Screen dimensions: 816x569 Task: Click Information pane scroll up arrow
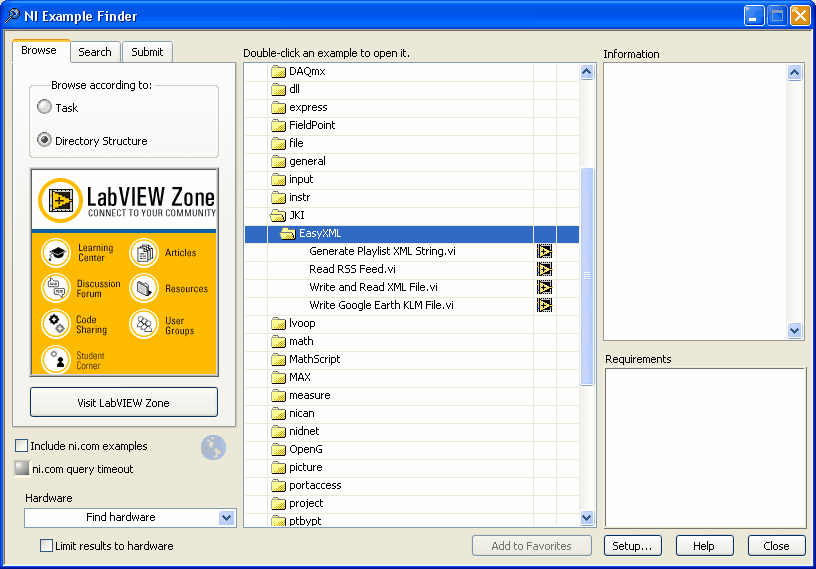click(x=794, y=72)
